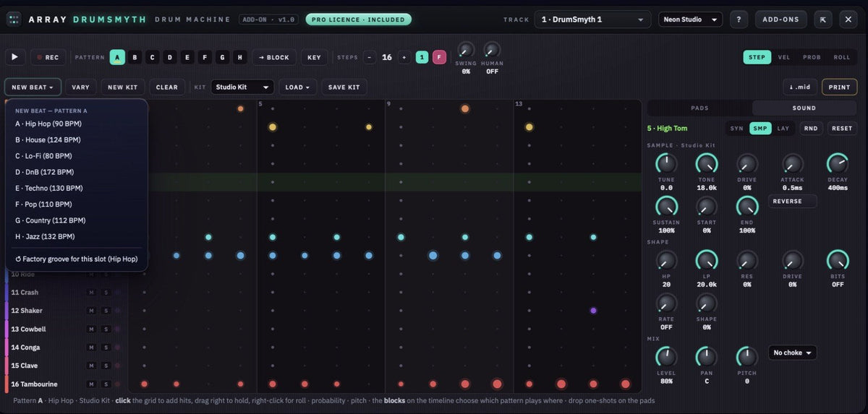Click the VARY button
The width and height of the screenshot is (868, 414).
coord(80,87)
